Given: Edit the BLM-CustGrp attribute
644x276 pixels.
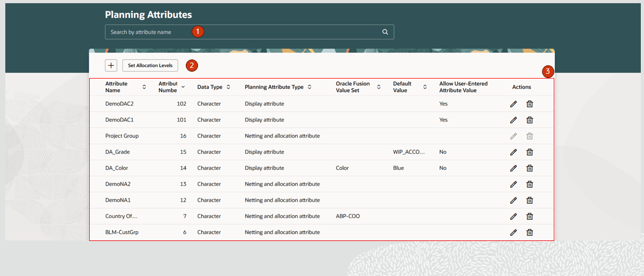Looking at the screenshot, I should (513, 232).
